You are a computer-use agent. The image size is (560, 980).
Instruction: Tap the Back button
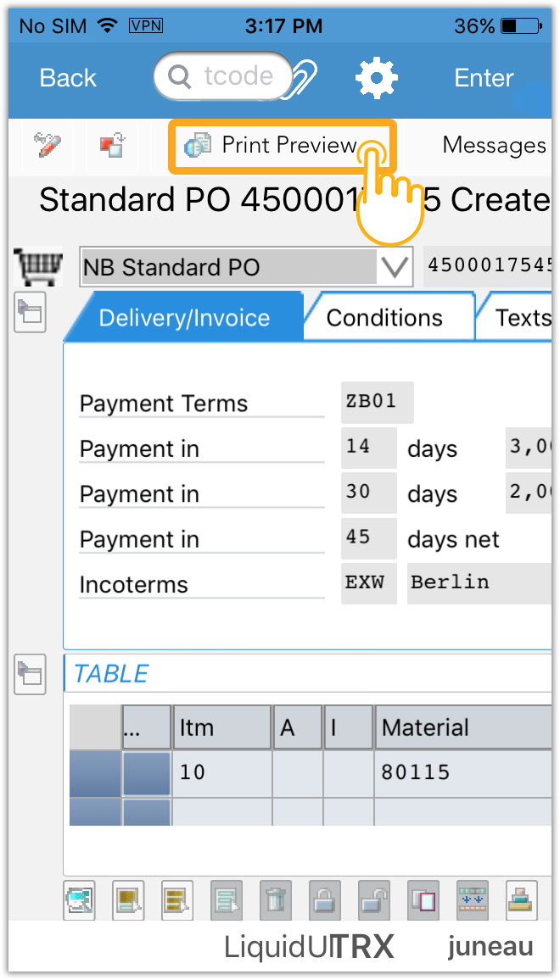(68, 78)
